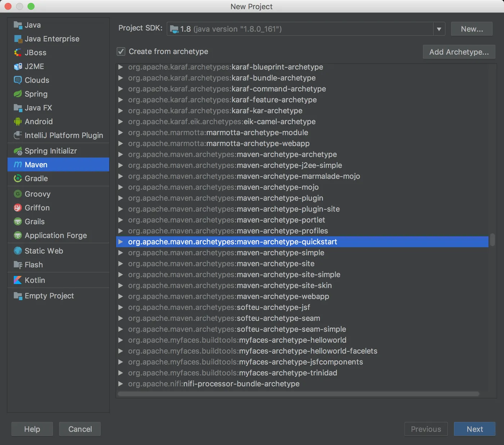Toggle the Create from archetype checkbox
This screenshot has width=504, height=445.
[121, 51]
